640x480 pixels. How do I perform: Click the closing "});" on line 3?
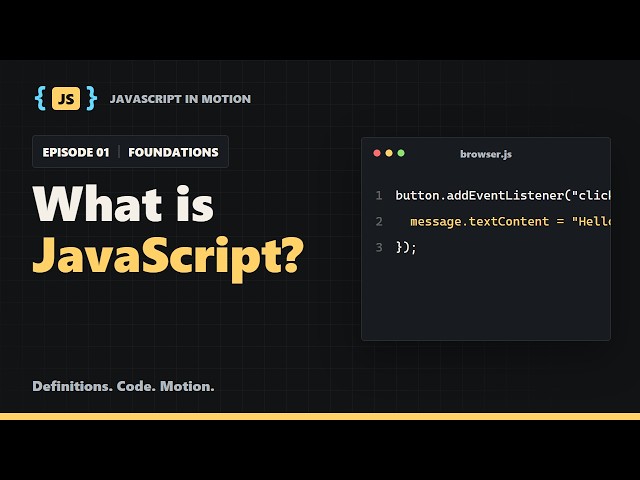406,247
